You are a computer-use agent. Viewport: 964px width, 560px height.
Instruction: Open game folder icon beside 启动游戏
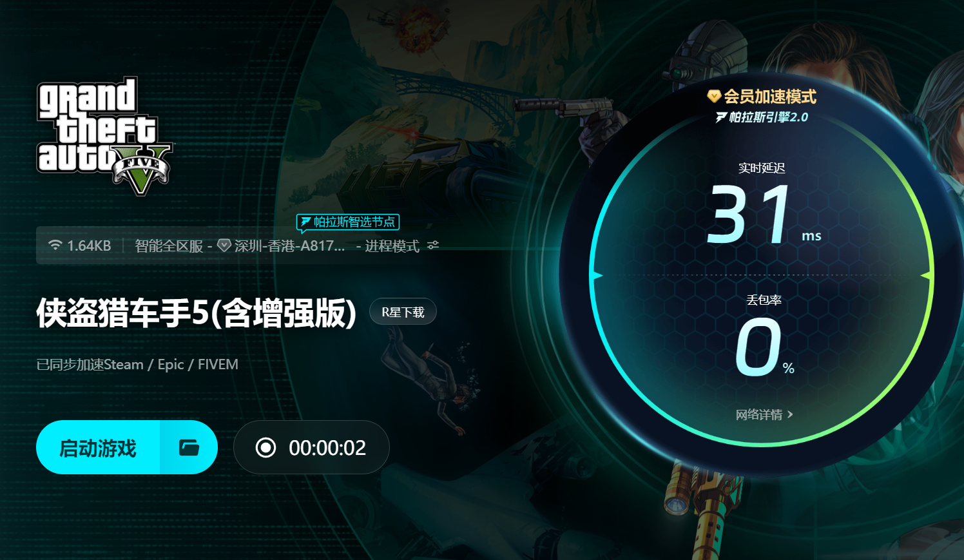(x=189, y=447)
